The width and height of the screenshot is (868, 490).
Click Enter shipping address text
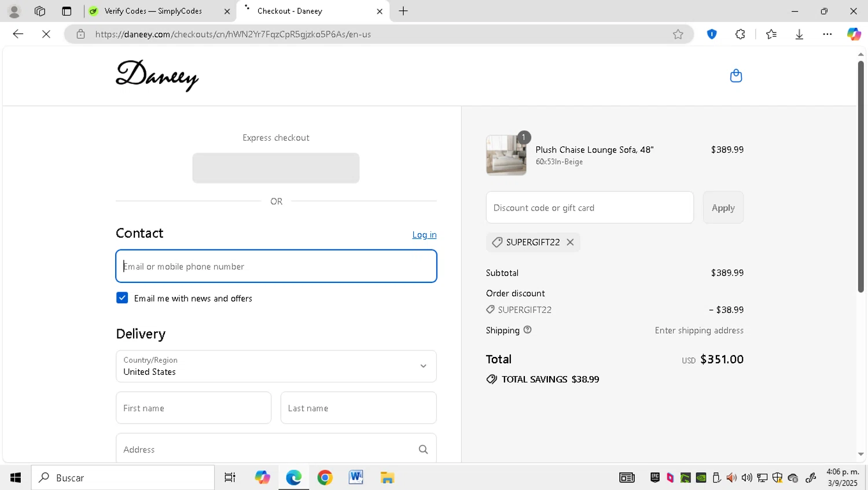pyautogui.click(x=699, y=330)
